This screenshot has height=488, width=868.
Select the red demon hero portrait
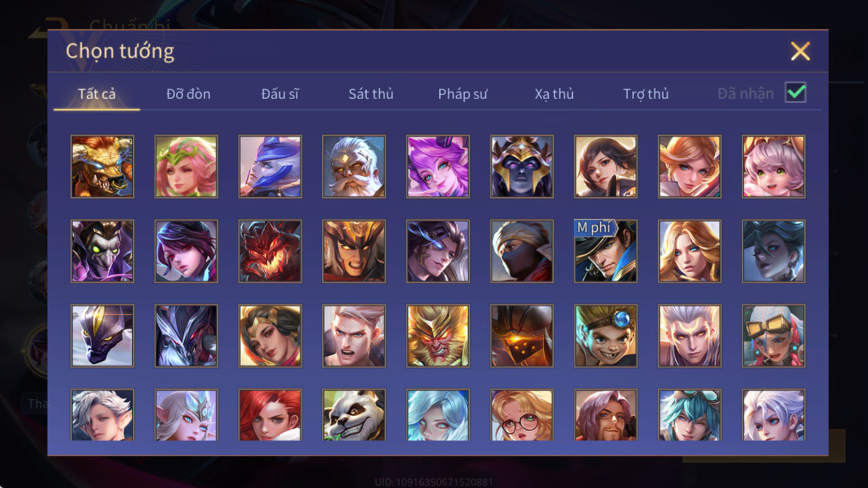[x=270, y=251]
